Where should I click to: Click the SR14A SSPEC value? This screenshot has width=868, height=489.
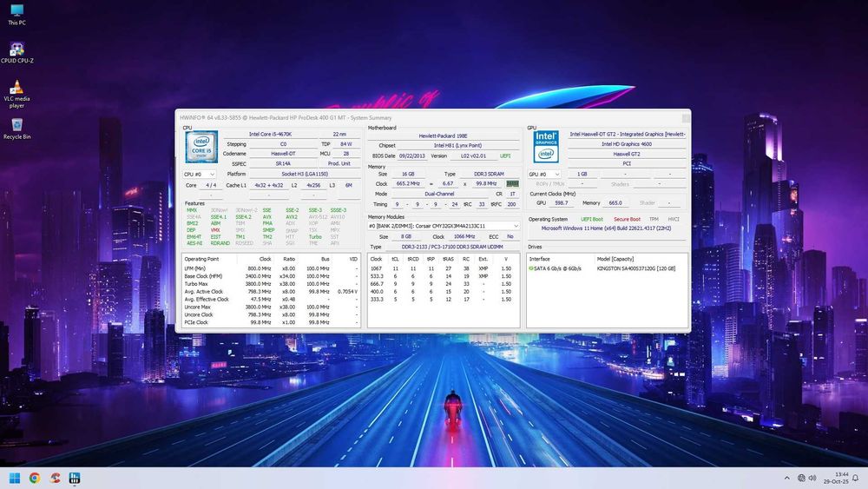[283, 164]
